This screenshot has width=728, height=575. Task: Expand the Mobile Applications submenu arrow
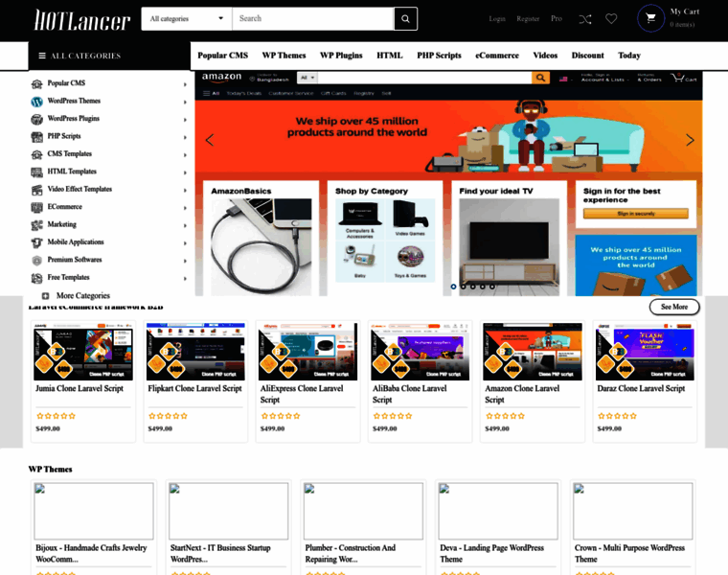185,243
